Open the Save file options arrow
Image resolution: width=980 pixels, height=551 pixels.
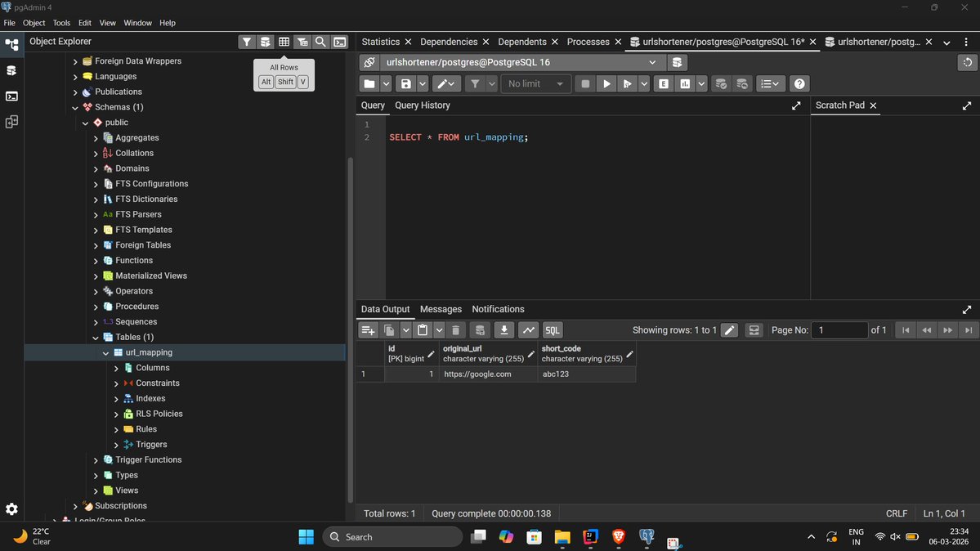(423, 84)
